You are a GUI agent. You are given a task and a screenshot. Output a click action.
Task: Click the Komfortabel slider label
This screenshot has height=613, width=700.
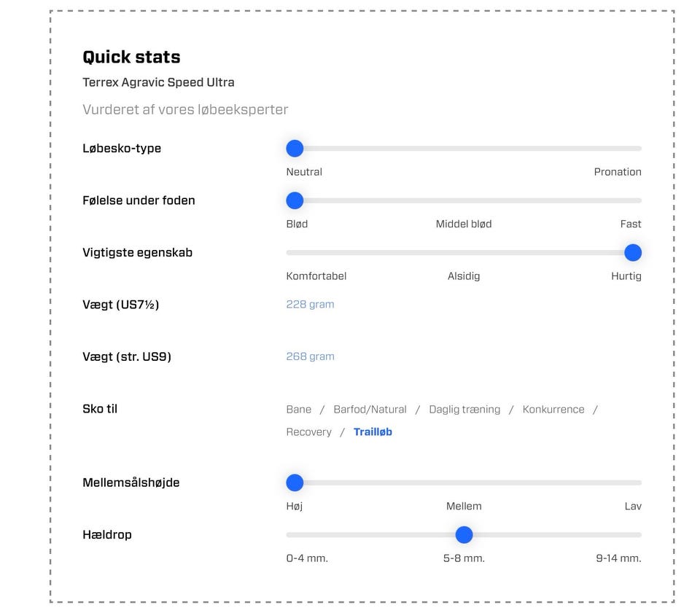click(316, 276)
